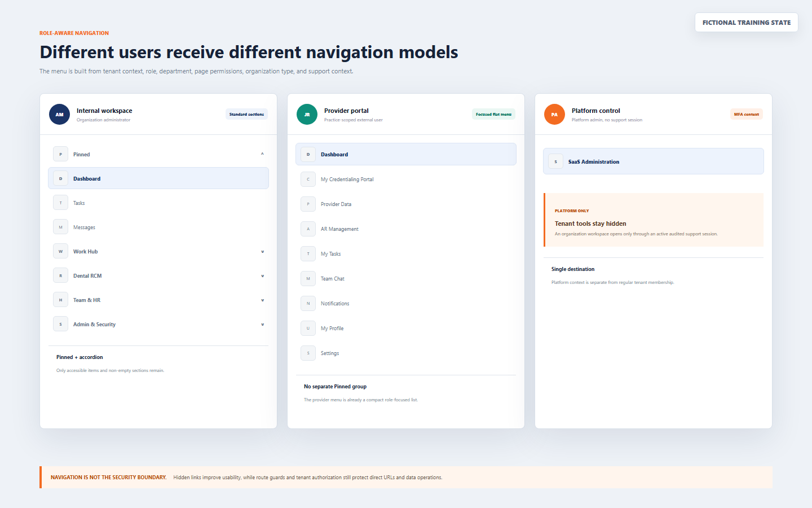Expand the Team & HR section chevron
This screenshot has height=508, width=812.
click(262, 300)
